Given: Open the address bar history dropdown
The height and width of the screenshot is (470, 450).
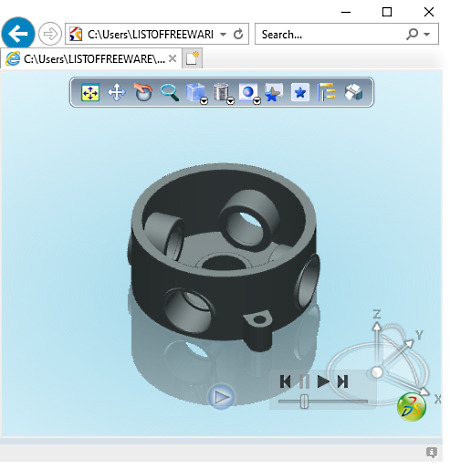Looking at the screenshot, I should [223, 34].
